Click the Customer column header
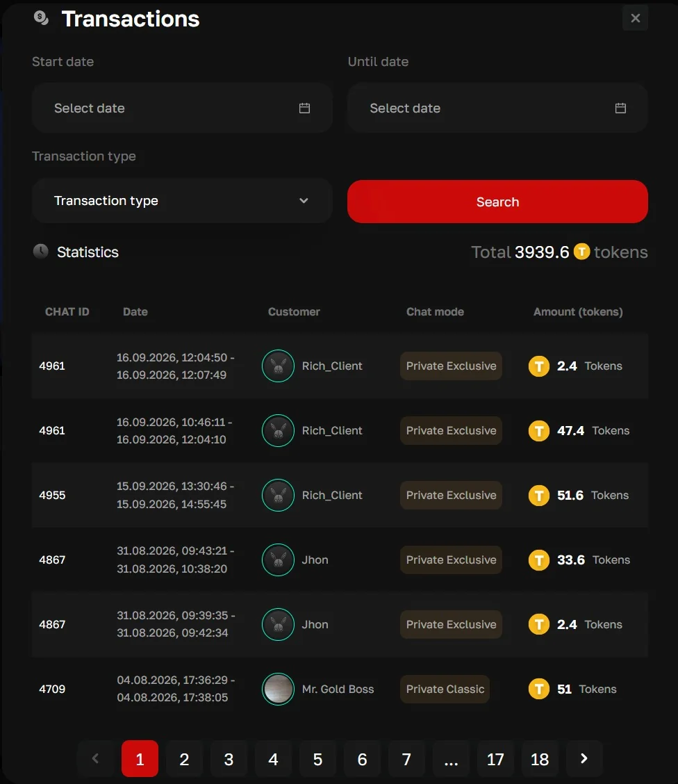Screen dimensions: 678x784 (x=294, y=311)
